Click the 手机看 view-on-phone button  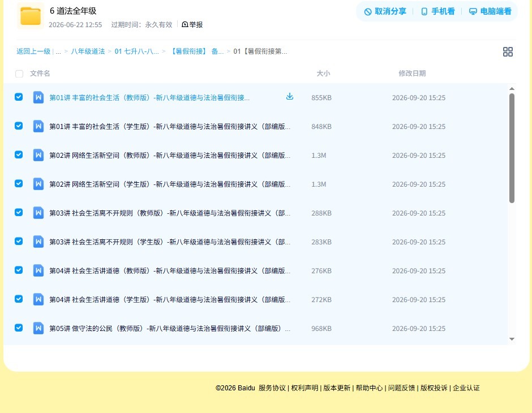pos(437,11)
